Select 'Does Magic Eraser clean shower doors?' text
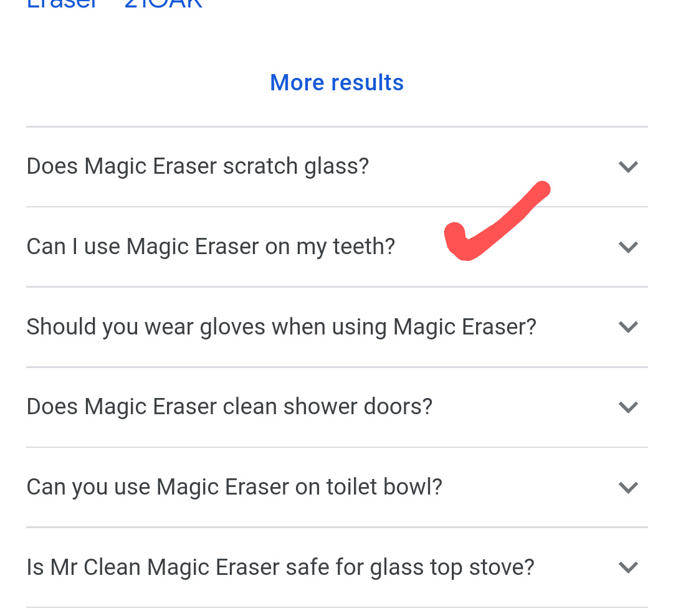This screenshot has height=616, width=673. [229, 407]
